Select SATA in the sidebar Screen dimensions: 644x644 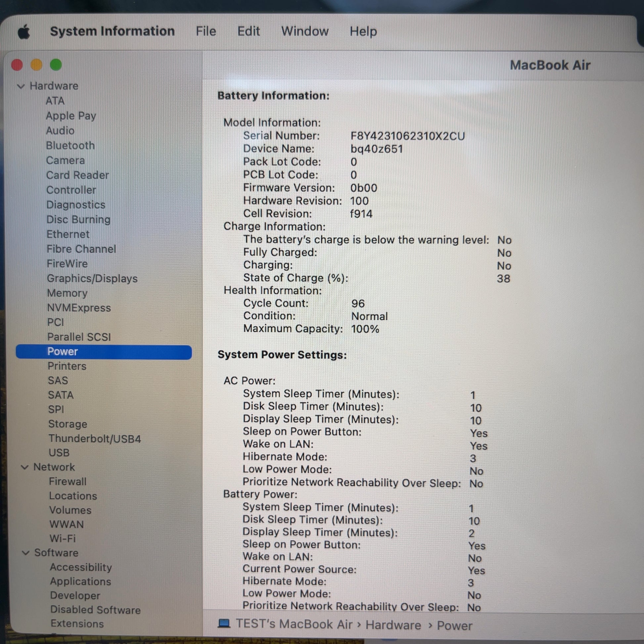pos(61,395)
